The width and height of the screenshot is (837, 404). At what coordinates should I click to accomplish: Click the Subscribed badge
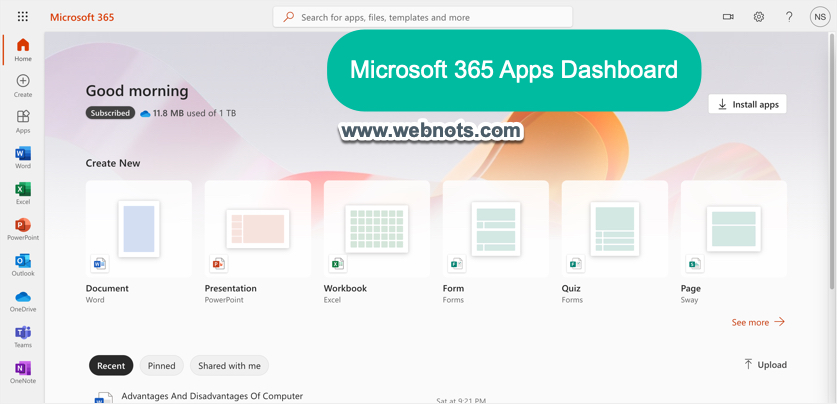[x=110, y=113]
